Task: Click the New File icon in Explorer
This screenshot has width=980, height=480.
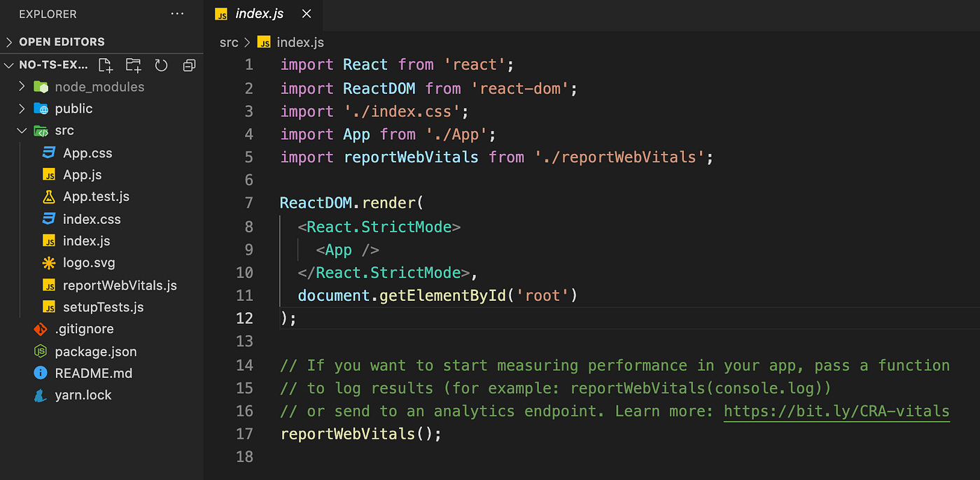Action: (105, 65)
